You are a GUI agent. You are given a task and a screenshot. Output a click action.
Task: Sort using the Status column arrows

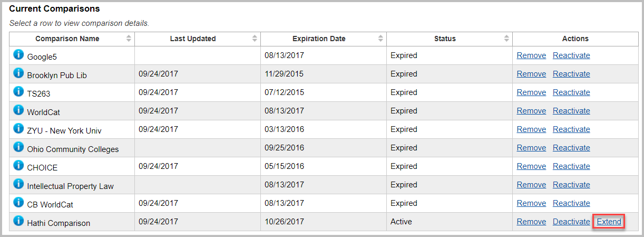(x=506, y=39)
